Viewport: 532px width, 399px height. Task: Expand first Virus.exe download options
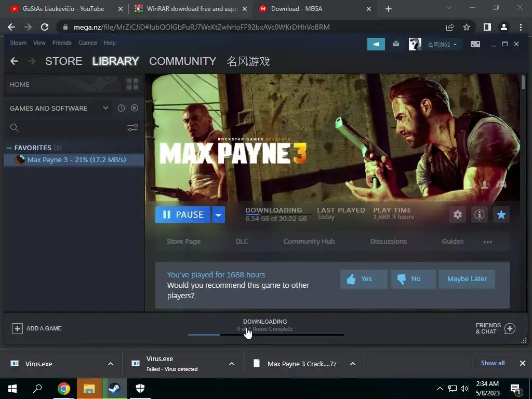[111, 364]
